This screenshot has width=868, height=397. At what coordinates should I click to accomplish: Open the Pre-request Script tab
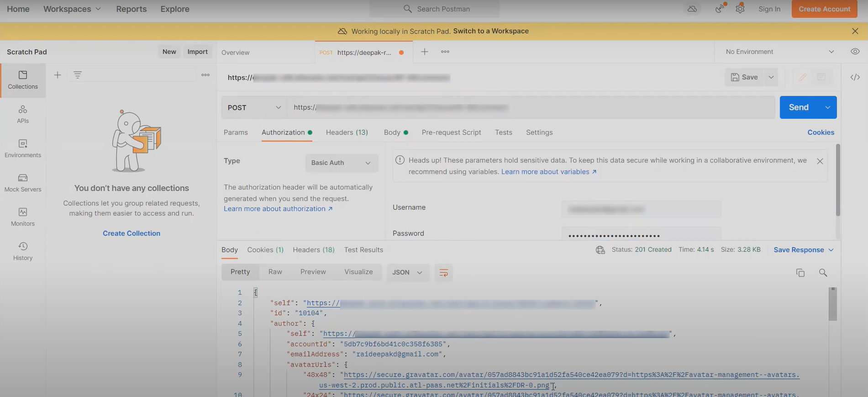[x=451, y=132]
